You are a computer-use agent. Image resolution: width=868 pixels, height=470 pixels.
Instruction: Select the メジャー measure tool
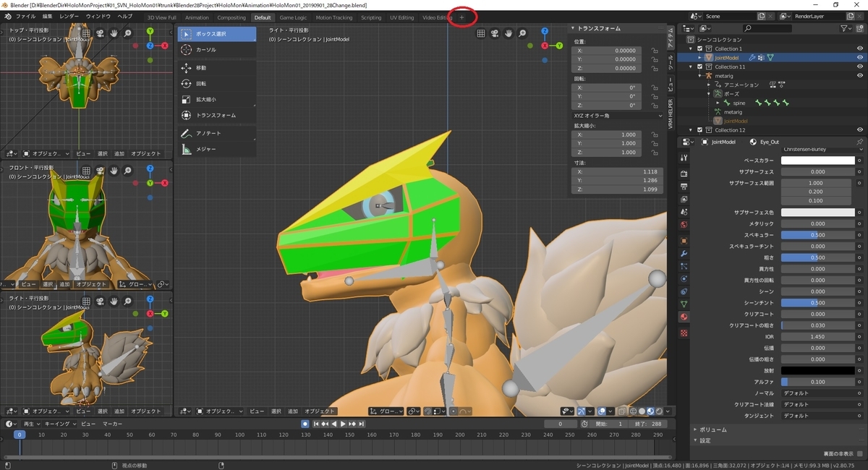(x=217, y=149)
